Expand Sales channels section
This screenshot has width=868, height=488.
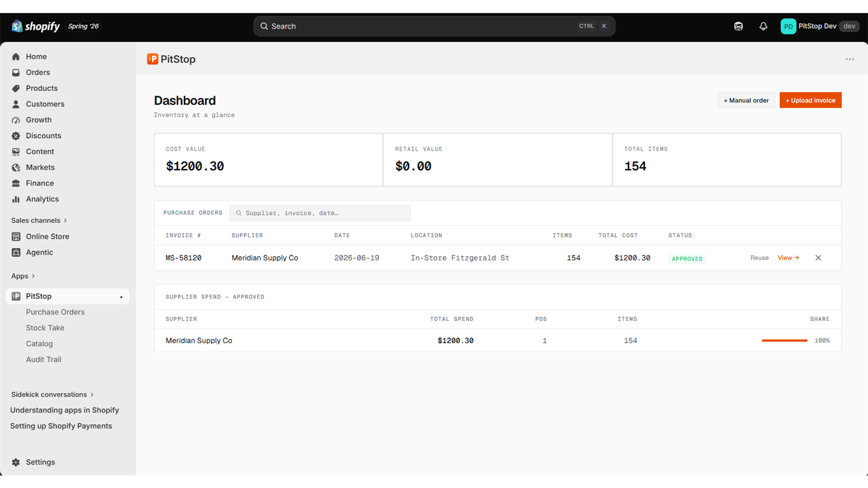click(39, 220)
